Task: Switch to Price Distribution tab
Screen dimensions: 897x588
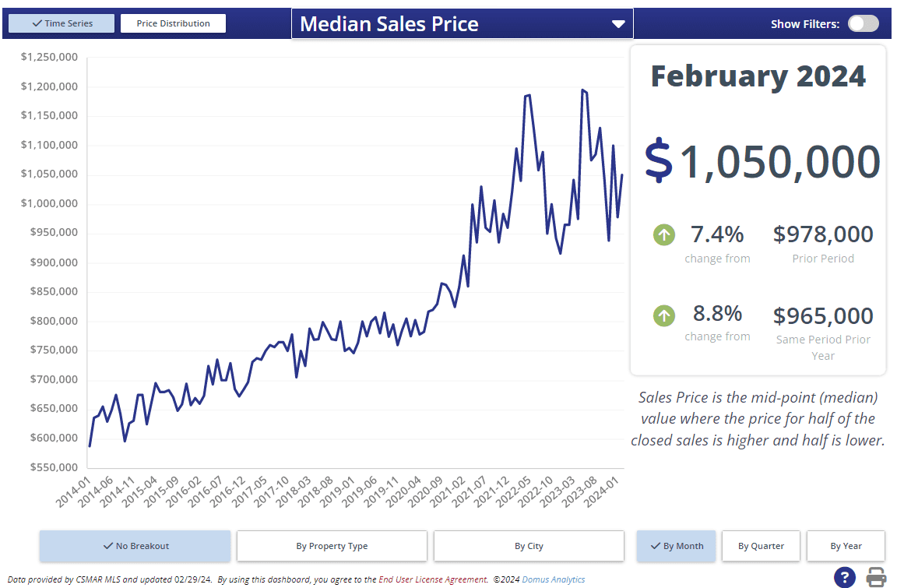Action: (173, 23)
